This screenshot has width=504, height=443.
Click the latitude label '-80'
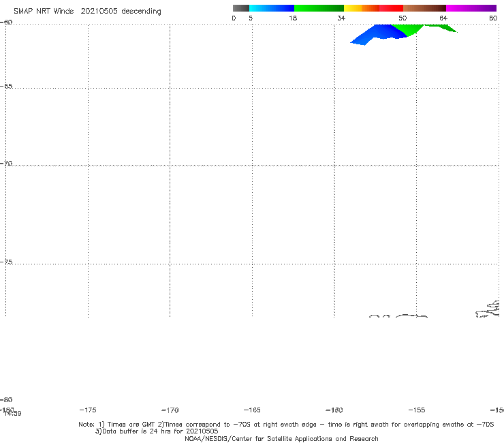click(6, 399)
